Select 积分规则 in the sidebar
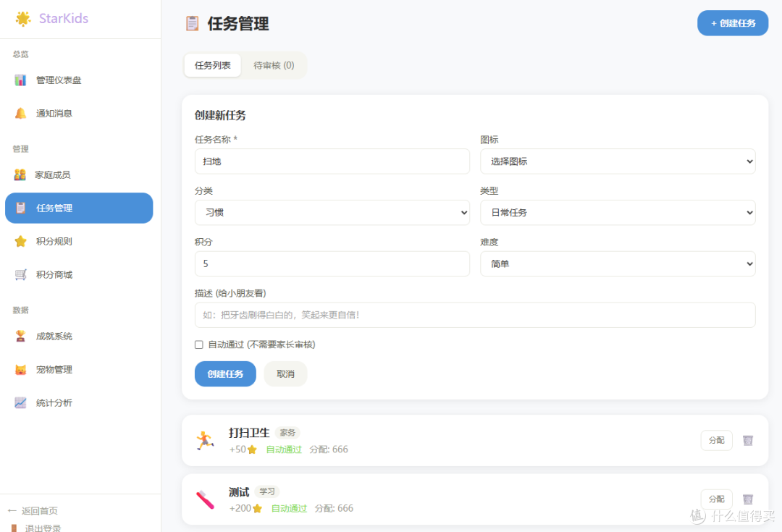Screen dimensions: 782x532 [79, 241]
